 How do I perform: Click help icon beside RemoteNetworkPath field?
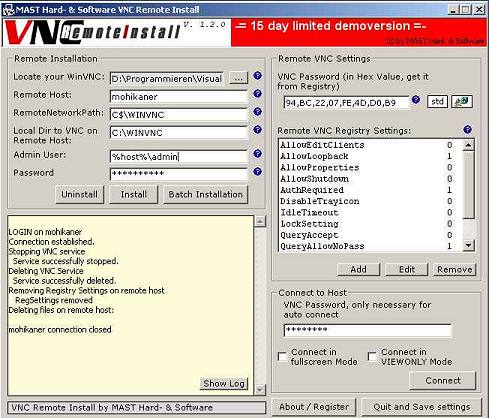(257, 112)
